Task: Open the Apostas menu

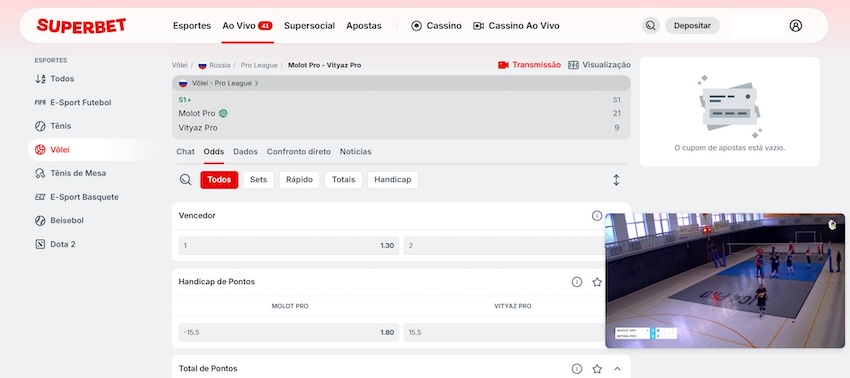Action: pos(364,25)
